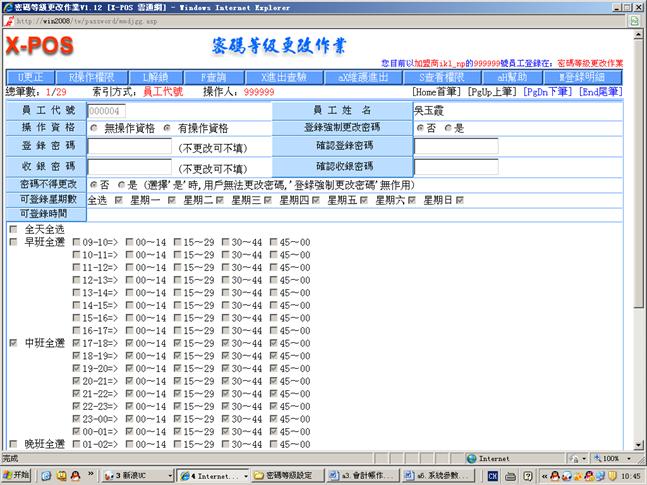Check the 全天全選 checkbox
This screenshot has width=647, height=485.
[12, 229]
